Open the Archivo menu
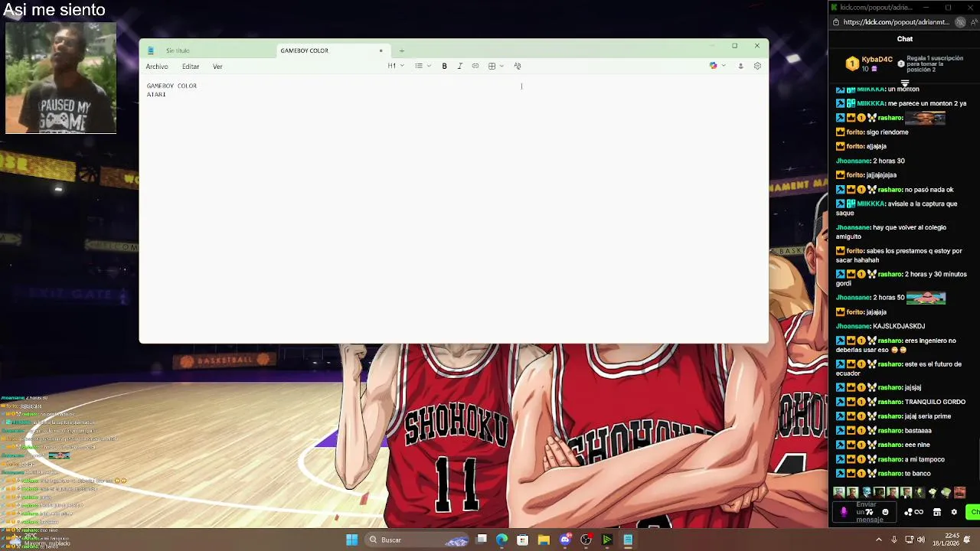 157,67
